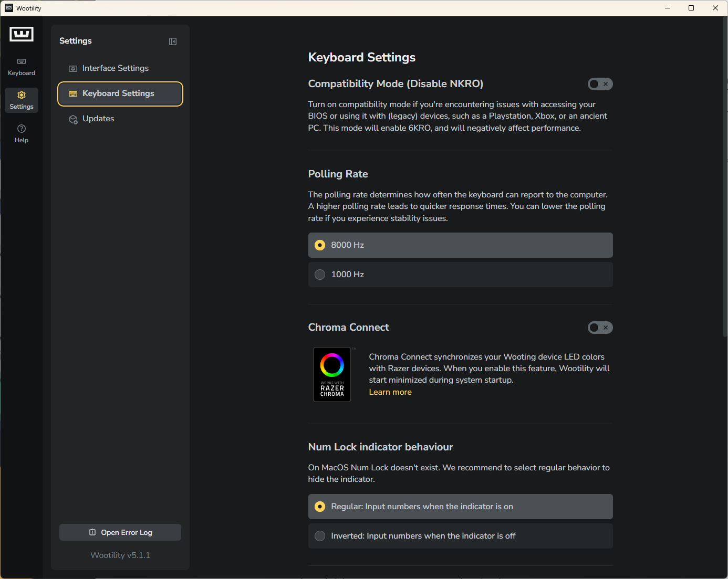
Task: Click the Wootility title bar app icon
Action: [x=9, y=8]
